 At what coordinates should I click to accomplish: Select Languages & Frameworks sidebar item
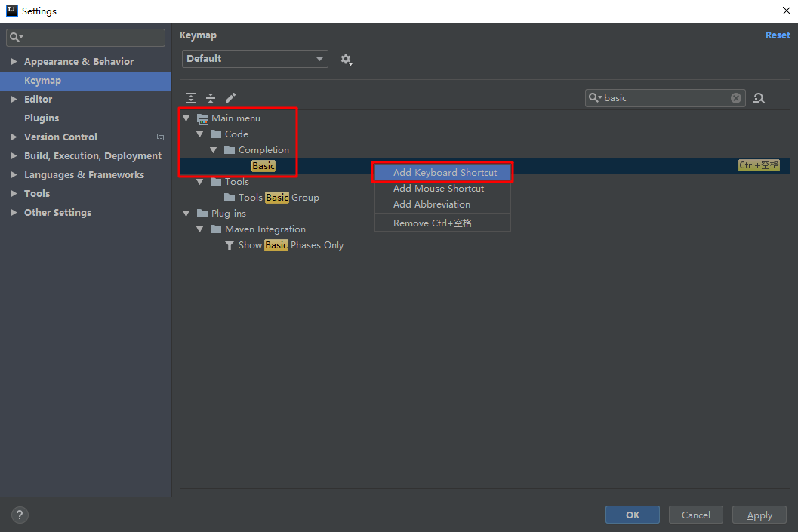point(84,174)
